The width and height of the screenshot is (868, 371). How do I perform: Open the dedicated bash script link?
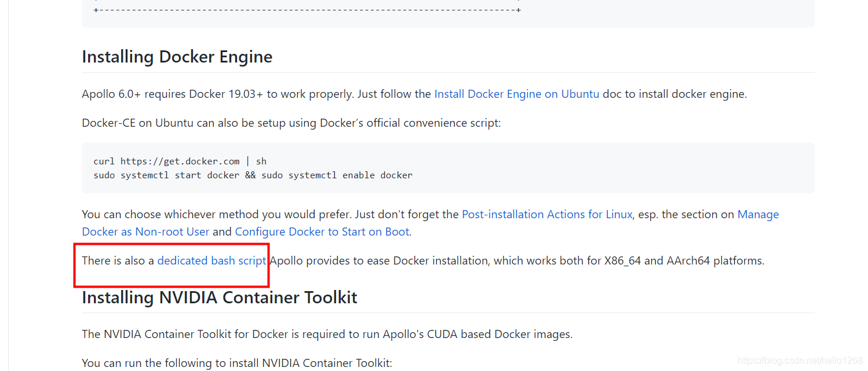(211, 260)
